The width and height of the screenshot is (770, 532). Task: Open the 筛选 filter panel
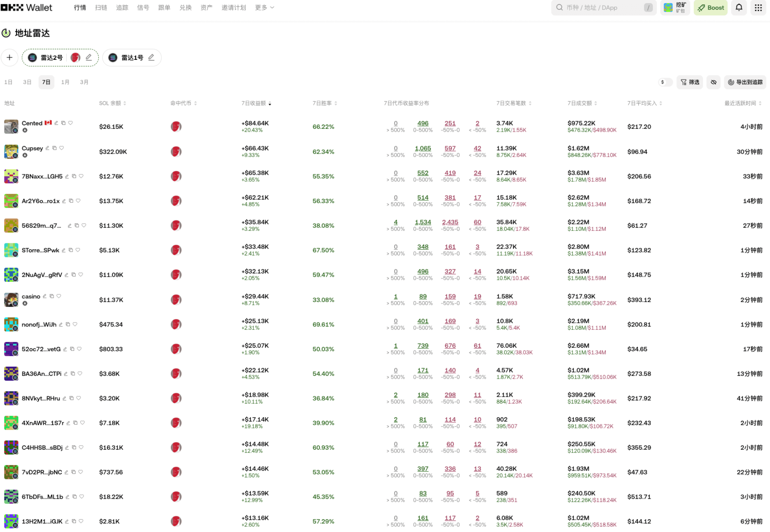click(689, 82)
